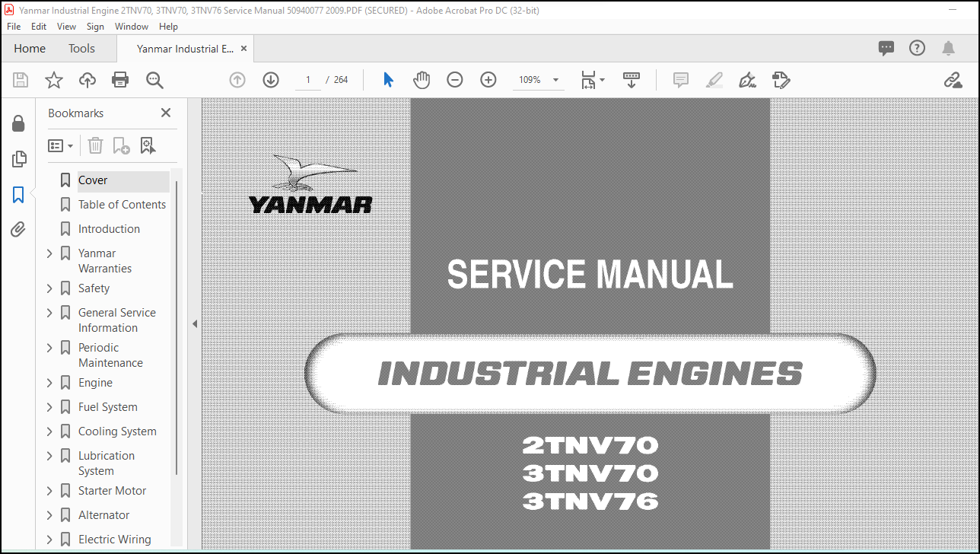The height and width of the screenshot is (554, 980).
Task: Open the Help menu
Action: click(x=168, y=26)
